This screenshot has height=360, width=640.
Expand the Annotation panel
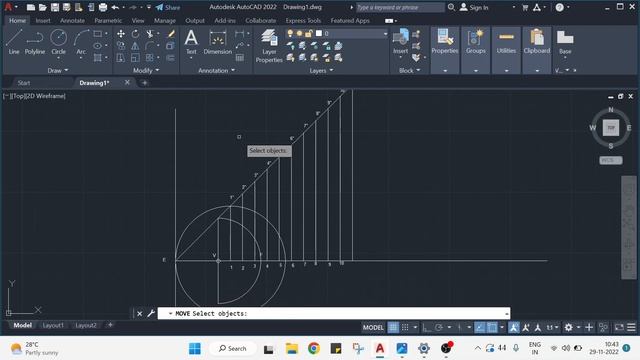click(216, 71)
